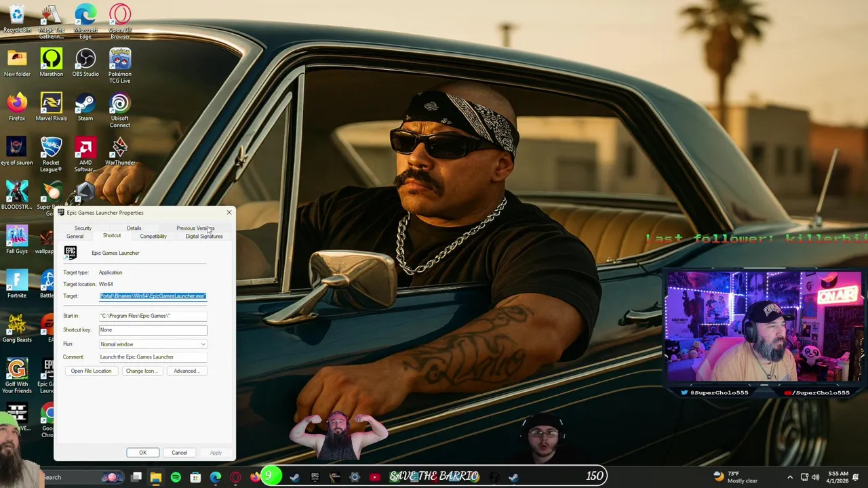Open File Explorer from the taskbar
This screenshot has height=488, width=868.
pos(156,477)
